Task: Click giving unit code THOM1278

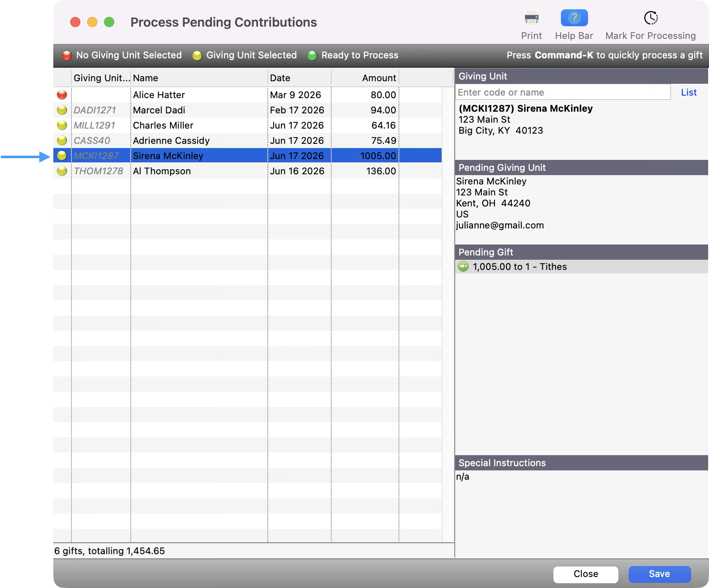Action: click(98, 171)
